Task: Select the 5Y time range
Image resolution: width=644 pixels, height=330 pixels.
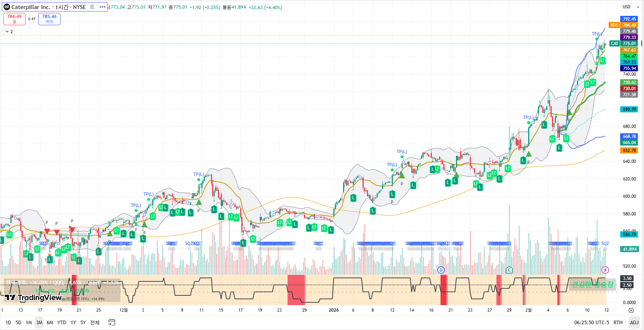Action: (83, 322)
